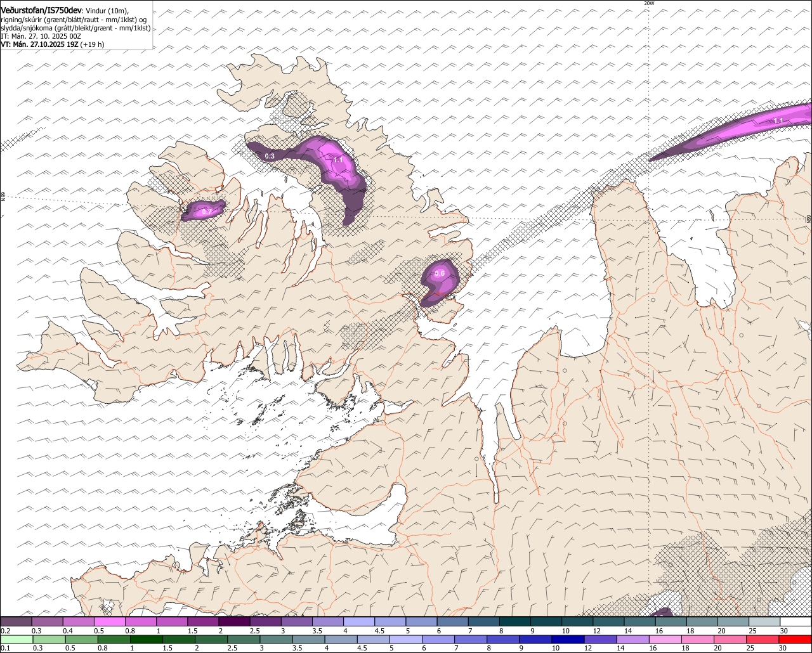Pick upper legend pale grey swatch 25 to 30
The height and width of the screenshot is (653, 812).
764,622
